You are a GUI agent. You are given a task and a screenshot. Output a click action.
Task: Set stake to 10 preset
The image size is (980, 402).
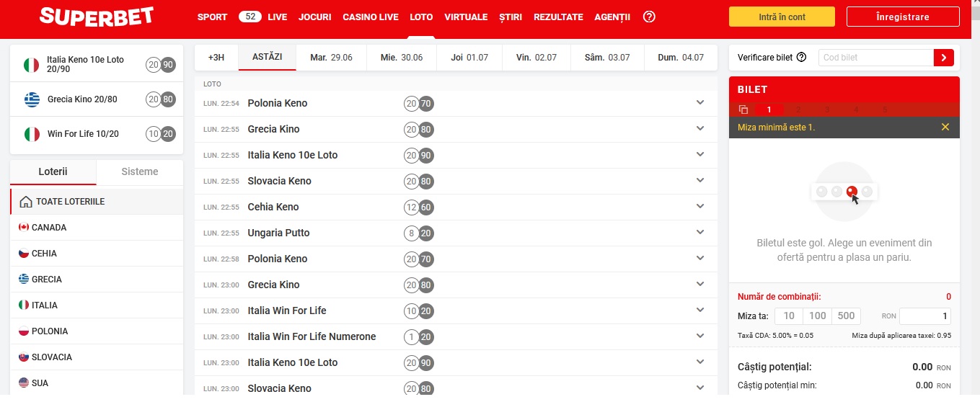point(789,316)
